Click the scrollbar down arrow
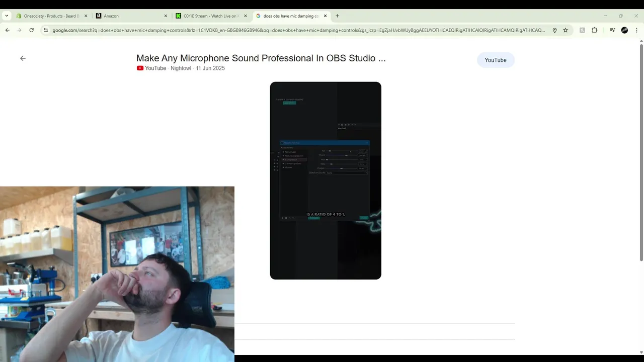Screen dimensions: 644x362 [x=641, y=352]
